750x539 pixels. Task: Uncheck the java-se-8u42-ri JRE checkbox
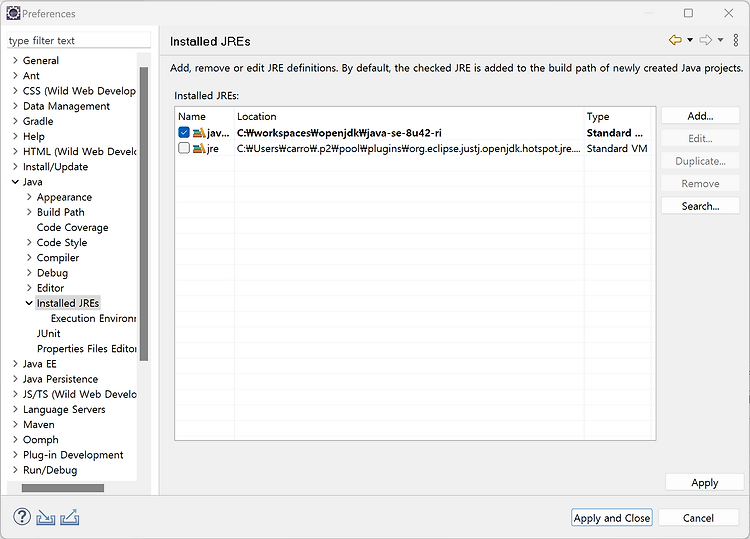tap(184, 132)
